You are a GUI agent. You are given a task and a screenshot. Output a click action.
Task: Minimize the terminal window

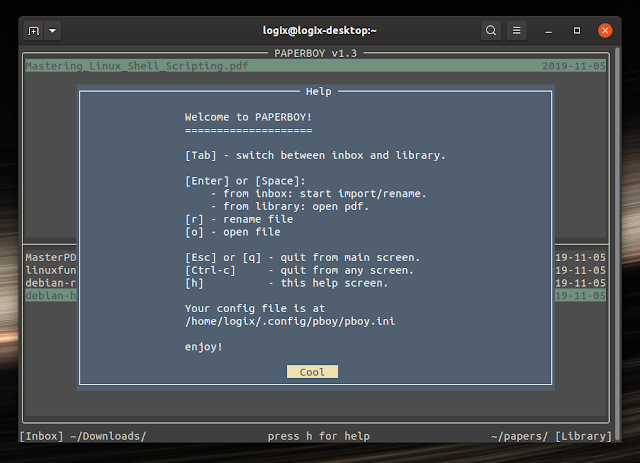549,31
